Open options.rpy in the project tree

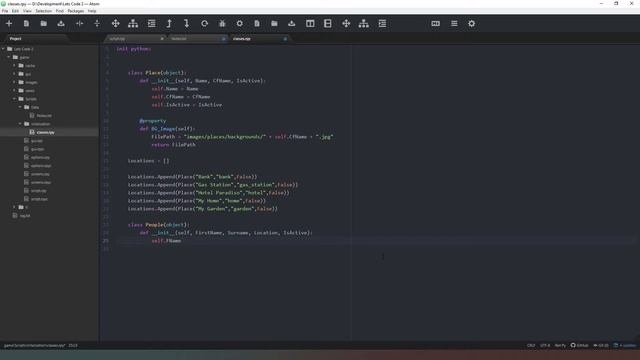(x=40, y=157)
